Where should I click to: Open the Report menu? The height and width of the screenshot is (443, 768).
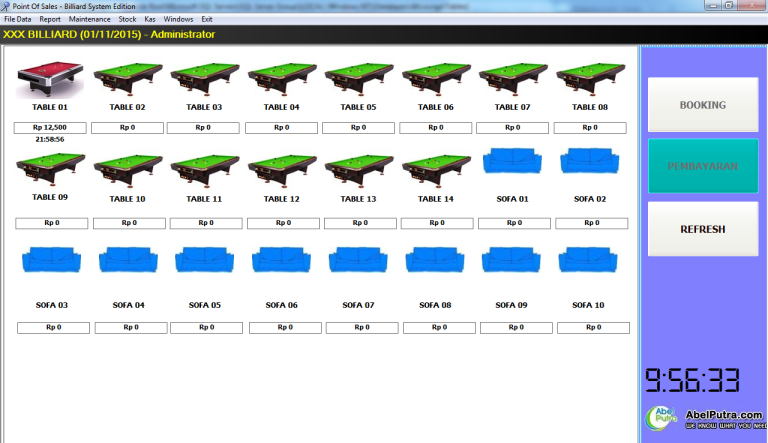(x=50, y=19)
